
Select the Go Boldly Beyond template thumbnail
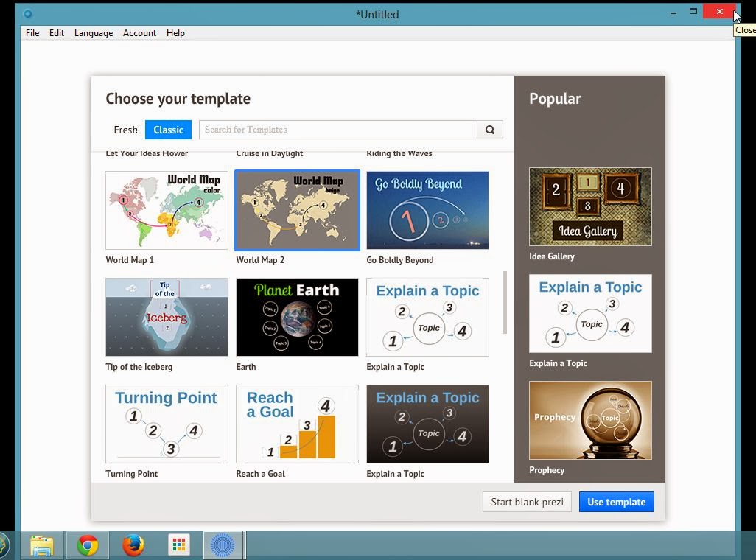click(x=427, y=210)
